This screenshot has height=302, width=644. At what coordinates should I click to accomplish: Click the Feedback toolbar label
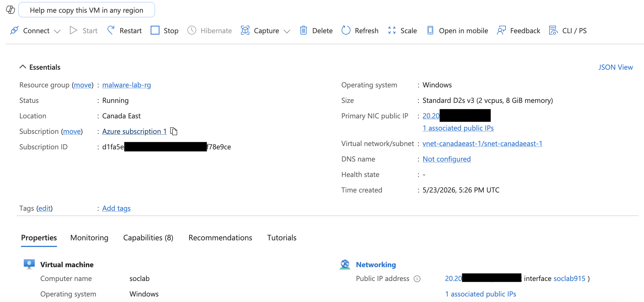click(525, 31)
